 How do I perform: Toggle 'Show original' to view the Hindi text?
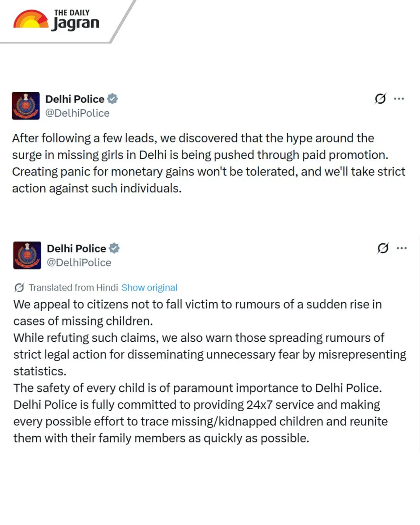click(149, 287)
